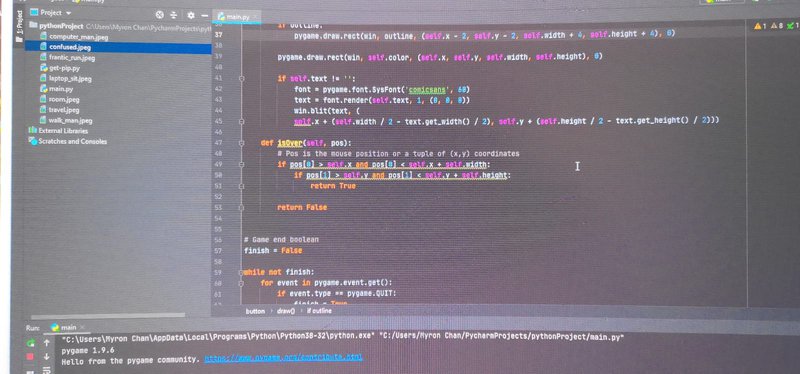Hide the Project tool window
This screenshot has height=374, width=800.
tap(204, 16)
